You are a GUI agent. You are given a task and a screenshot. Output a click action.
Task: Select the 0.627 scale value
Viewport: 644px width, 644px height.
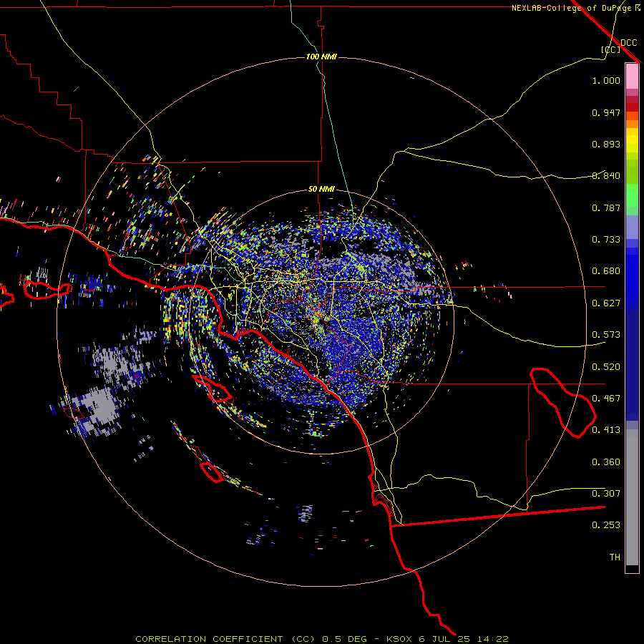pyautogui.click(x=606, y=303)
